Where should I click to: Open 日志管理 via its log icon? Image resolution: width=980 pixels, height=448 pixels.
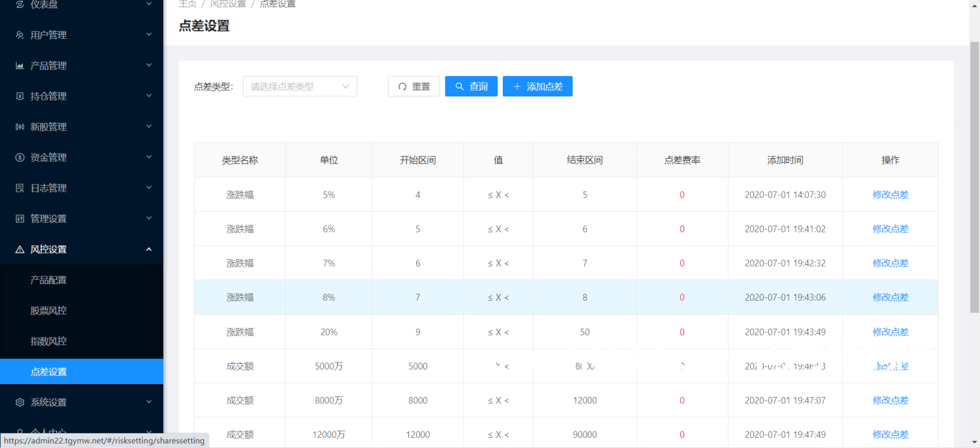18,188
